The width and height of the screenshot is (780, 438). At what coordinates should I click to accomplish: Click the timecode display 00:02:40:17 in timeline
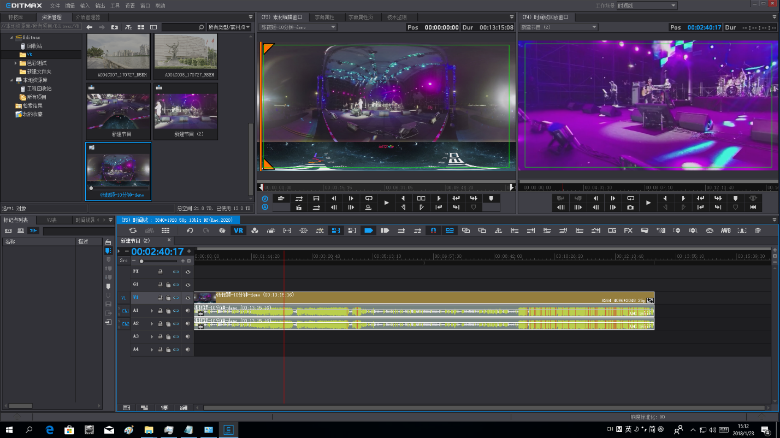[x=158, y=252]
